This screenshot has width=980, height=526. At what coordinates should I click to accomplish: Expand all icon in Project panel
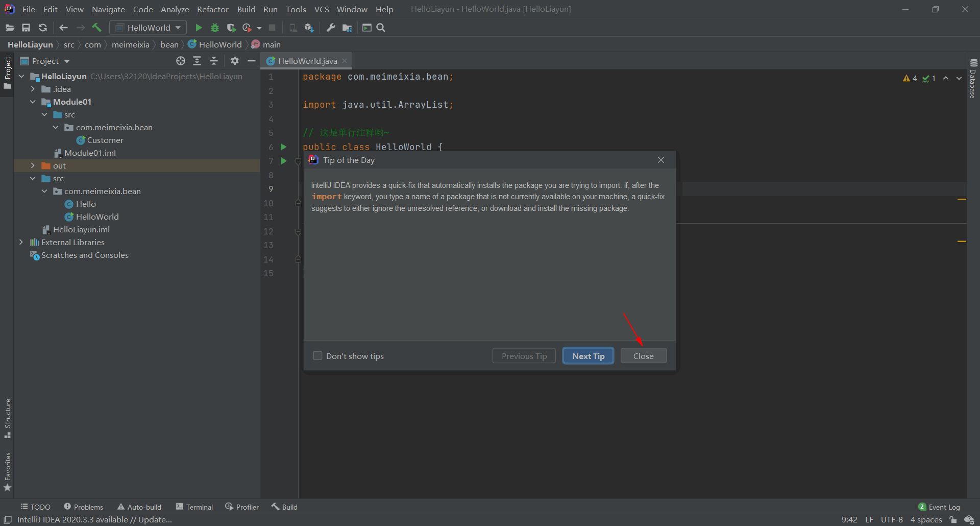click(x=197, y=61)
